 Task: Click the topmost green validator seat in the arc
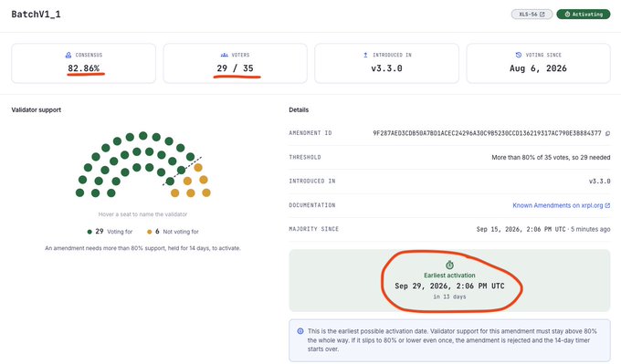point(143,136)
